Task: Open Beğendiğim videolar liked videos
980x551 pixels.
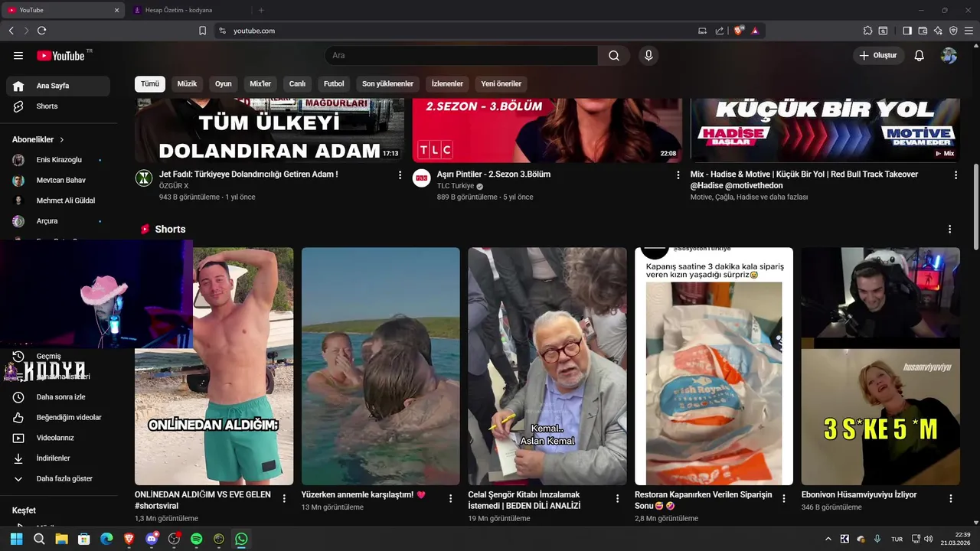Action: coord(58,418)
